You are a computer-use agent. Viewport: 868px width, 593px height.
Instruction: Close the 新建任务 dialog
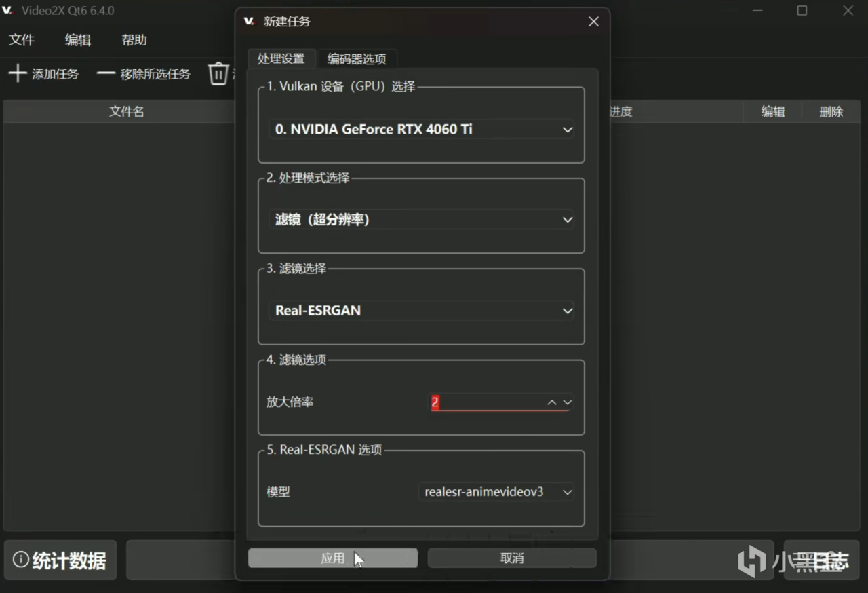(593, 22)
